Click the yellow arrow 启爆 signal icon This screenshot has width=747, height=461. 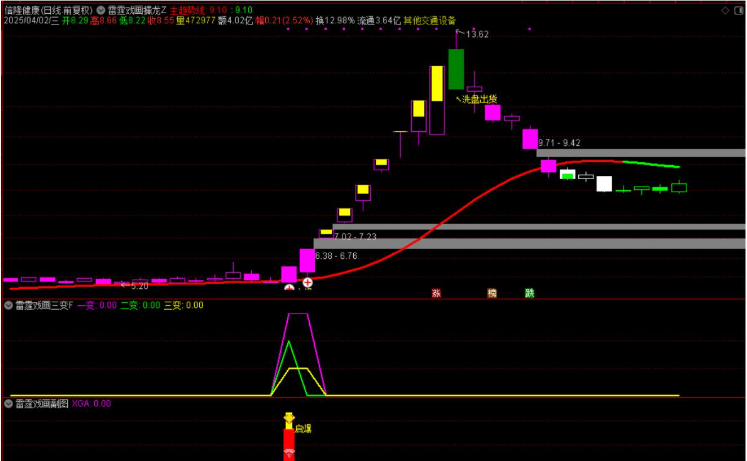(x=289, y=419)
